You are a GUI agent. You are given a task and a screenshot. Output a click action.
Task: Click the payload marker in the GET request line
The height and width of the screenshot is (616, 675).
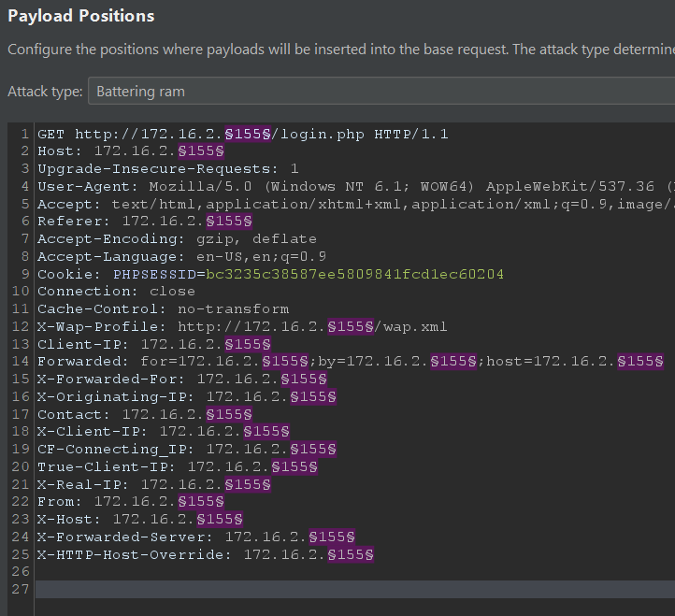point(248,134)
